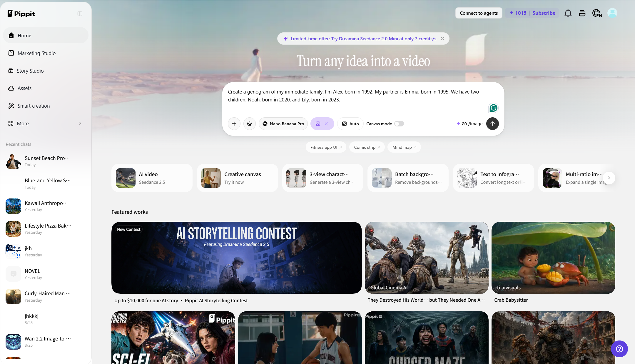Open Kawaii Anthropo recent chat

[46, 206]
